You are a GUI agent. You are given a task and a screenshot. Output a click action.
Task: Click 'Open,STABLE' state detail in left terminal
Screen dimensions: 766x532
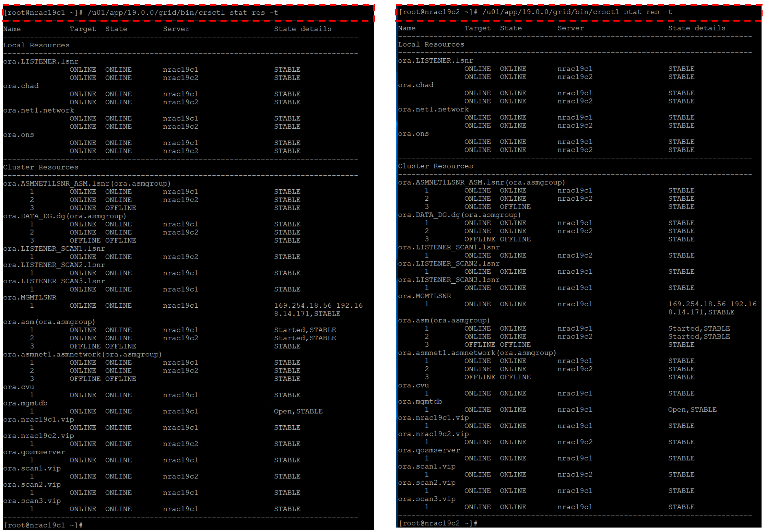(x=298, y=411)
